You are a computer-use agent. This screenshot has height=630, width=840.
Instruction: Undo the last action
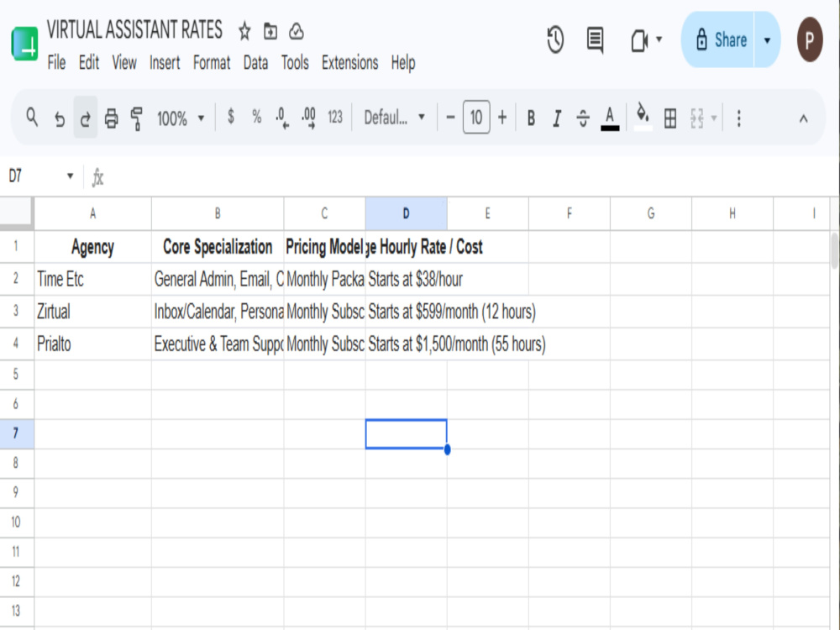tap(60, 118)
